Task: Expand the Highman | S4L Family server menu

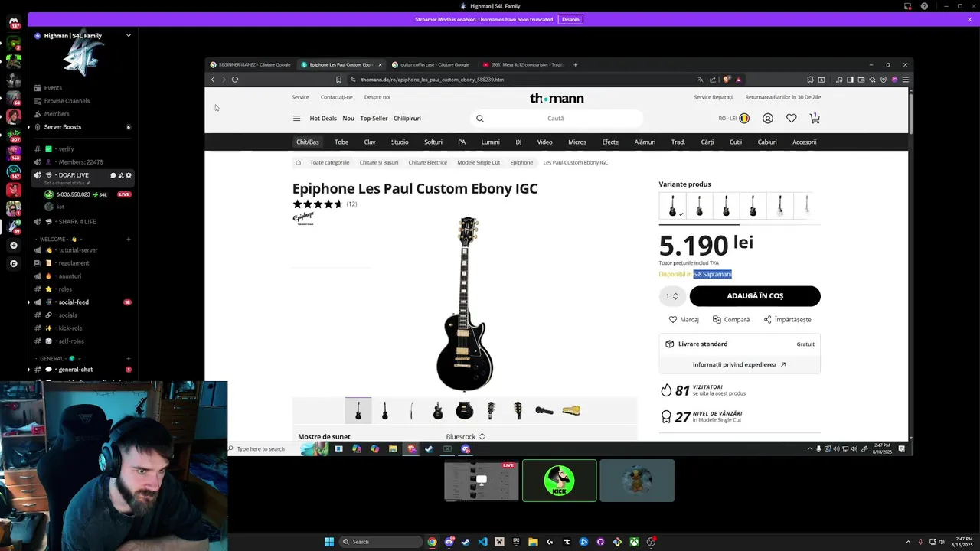Action: click(x=128, y=36)
